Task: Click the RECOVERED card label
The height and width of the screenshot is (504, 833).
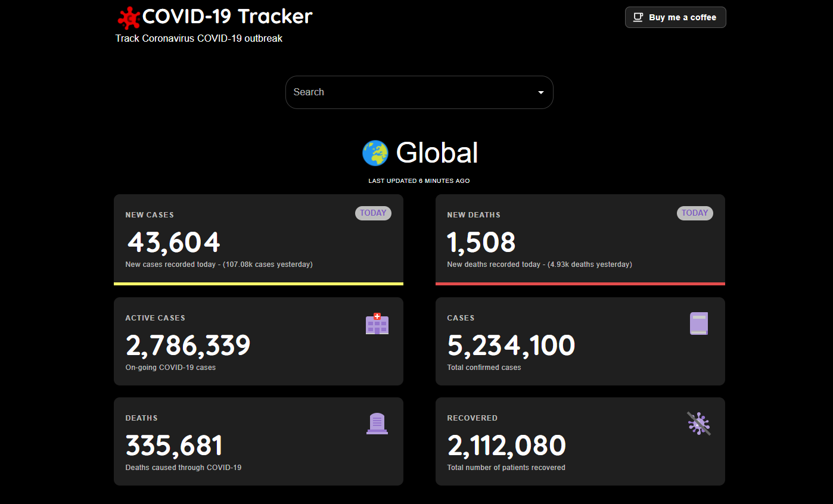Action: [473, 418]
